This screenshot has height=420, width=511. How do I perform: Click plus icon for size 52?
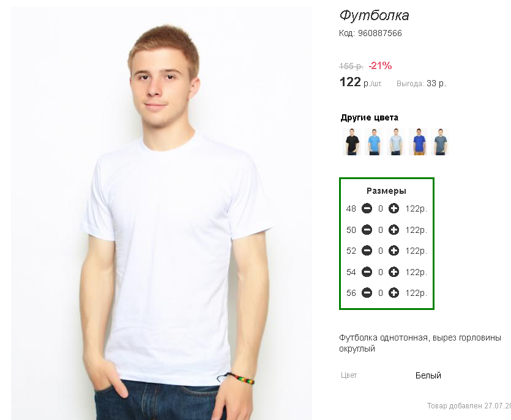click(x=394, y=251)
